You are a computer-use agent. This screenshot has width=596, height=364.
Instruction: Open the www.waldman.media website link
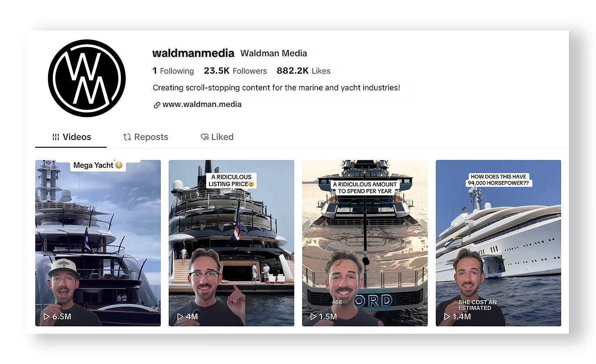tap(202, 104)
